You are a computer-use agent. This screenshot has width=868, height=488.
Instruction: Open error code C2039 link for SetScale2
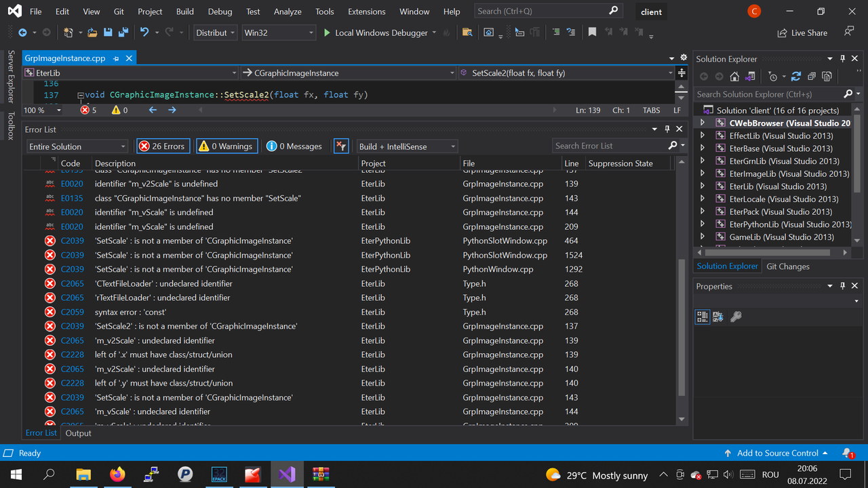pyautogui.click(x=73, y=326)
